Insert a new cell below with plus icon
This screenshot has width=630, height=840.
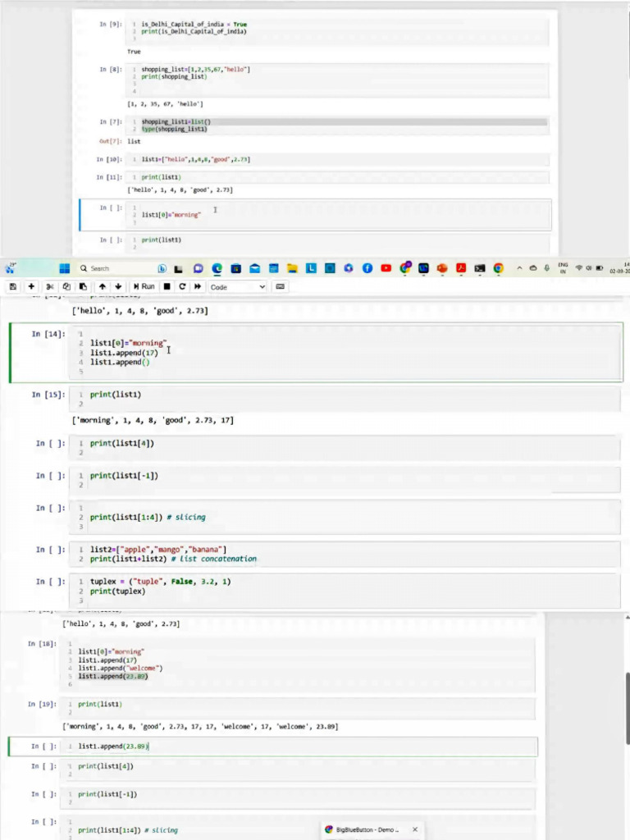(31, 286)
